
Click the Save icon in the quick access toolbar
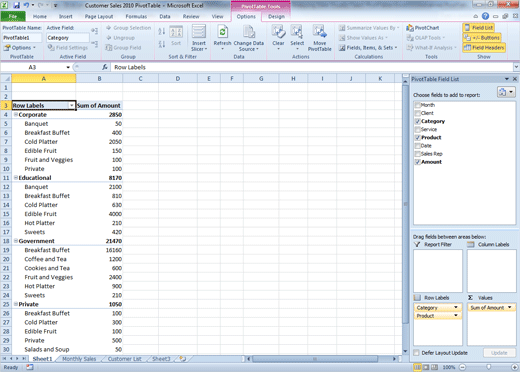point(16,5)
